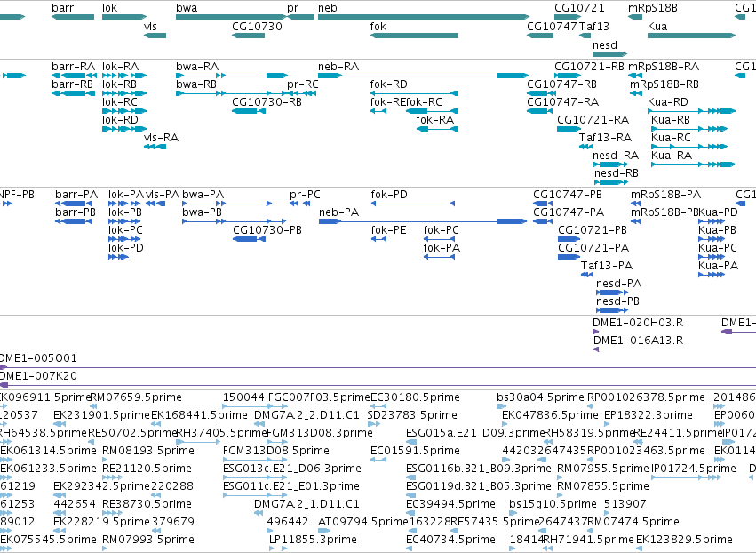Image resolution: width=756 pixels, height=553 pixels.
Task: Click EST SD23783.5prime
Action: pyautogui.click(x=412, y=415)
